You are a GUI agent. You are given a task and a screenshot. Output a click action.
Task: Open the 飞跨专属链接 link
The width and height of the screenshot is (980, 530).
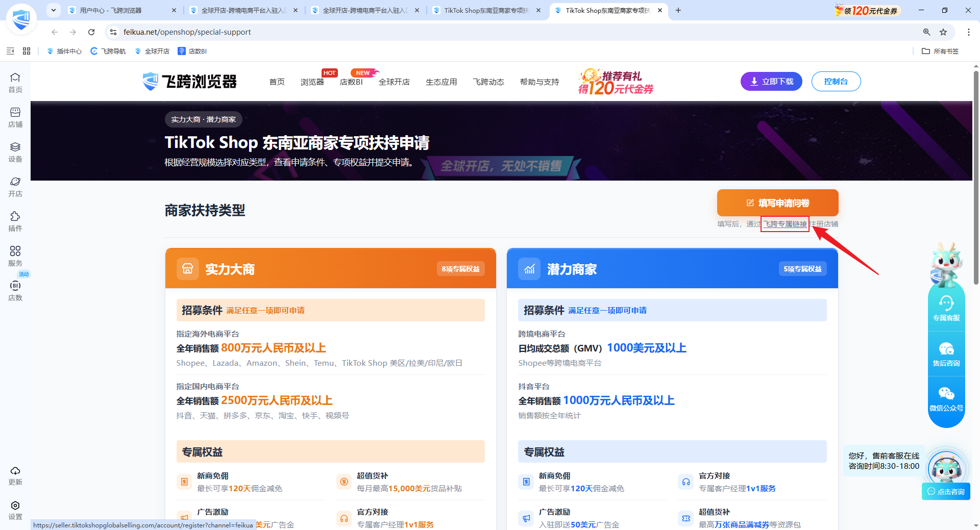785,224
